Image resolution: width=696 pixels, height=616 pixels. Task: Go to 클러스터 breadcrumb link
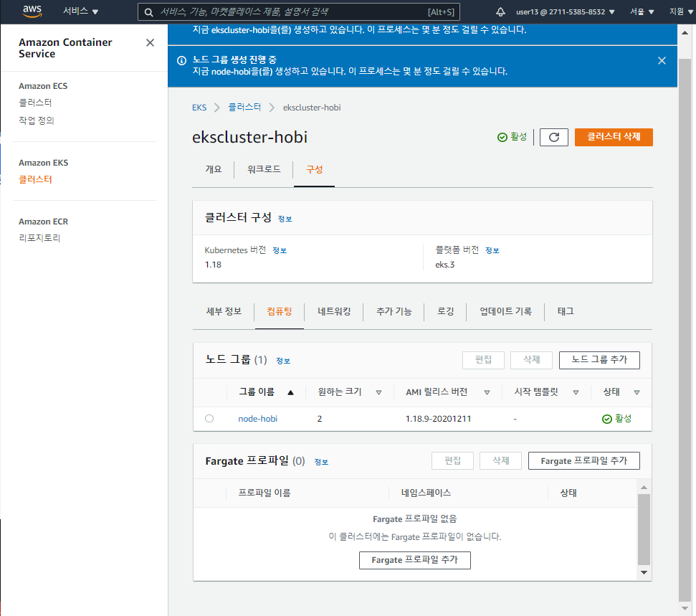(x=244, y=108)
